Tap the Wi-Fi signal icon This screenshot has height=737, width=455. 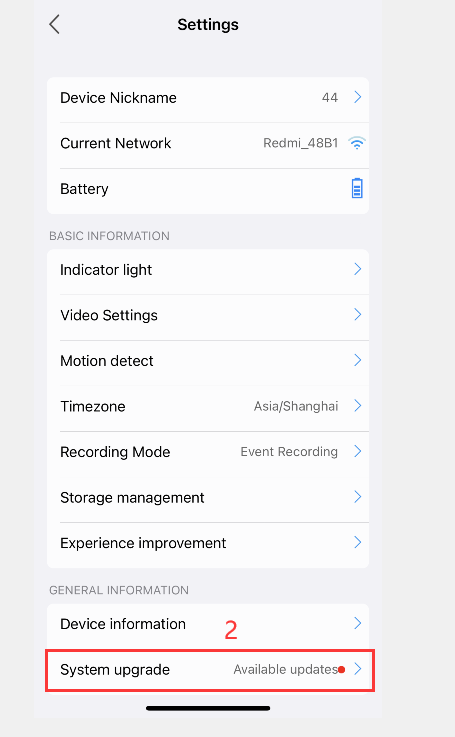tap(357, 143)
